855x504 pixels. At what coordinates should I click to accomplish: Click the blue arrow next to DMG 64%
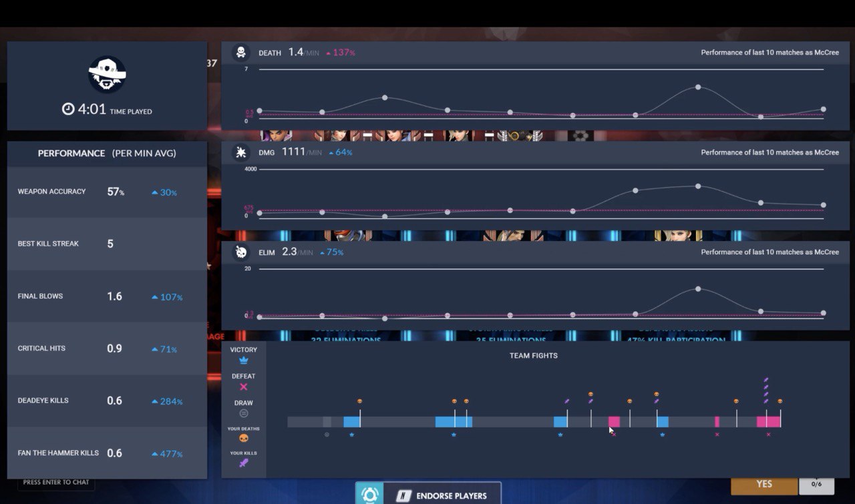[330, 152]
